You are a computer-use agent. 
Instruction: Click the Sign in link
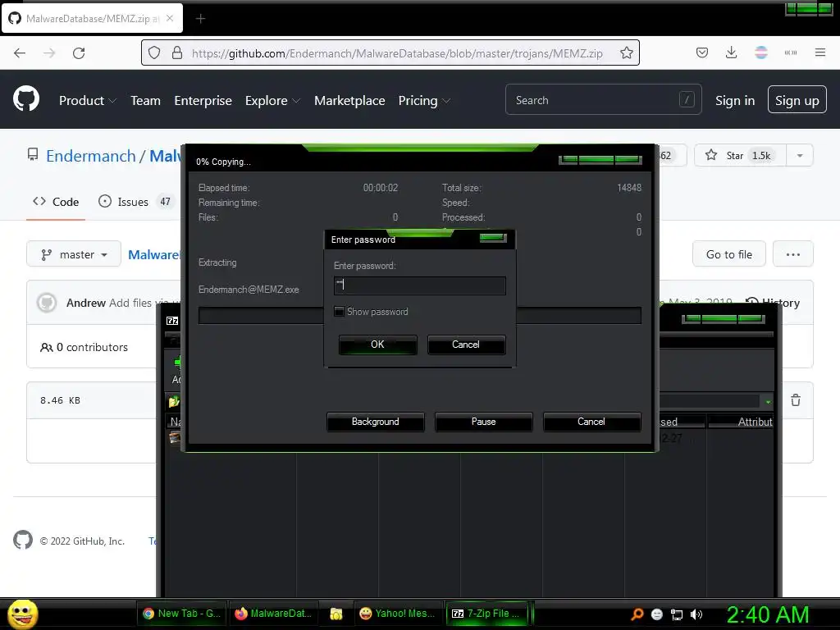coord(735,100)
